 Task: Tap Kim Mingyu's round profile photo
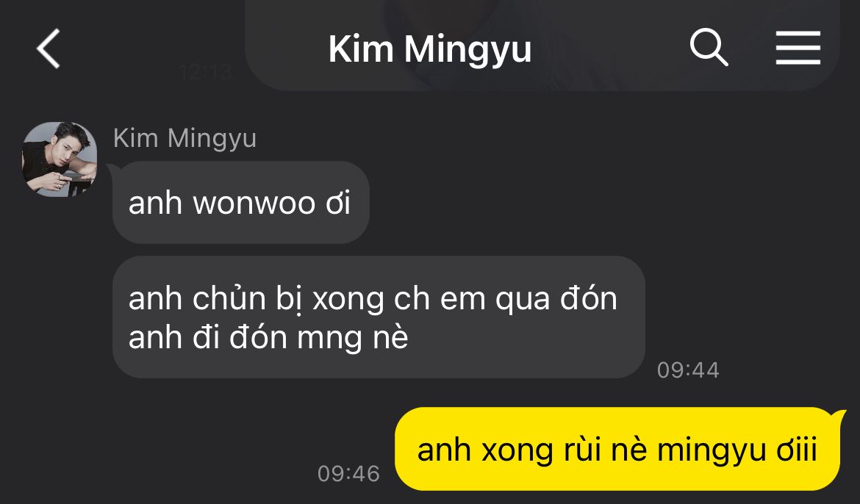60,159
